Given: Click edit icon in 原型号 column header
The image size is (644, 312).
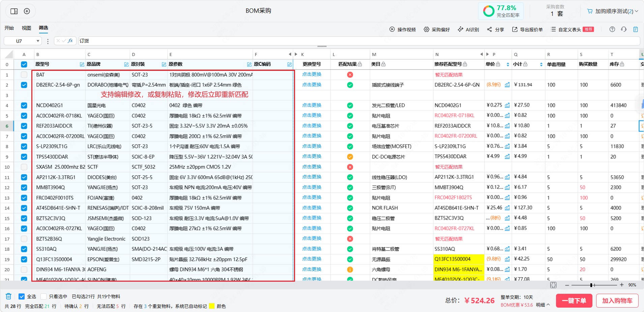Looking at the screenshot, I should (82, 64).
